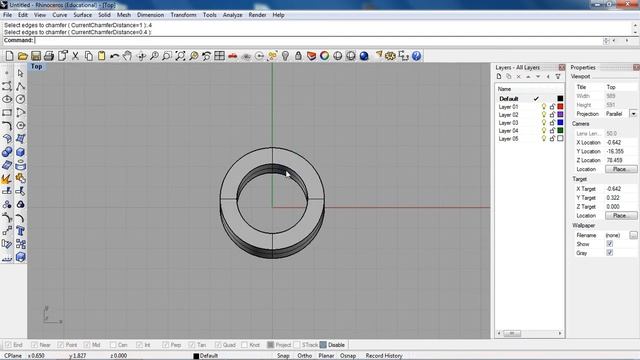Viewport: 640px width, 360px height.
Task: Enable the Knot osnap checkbox
Action: pos(244,345)
